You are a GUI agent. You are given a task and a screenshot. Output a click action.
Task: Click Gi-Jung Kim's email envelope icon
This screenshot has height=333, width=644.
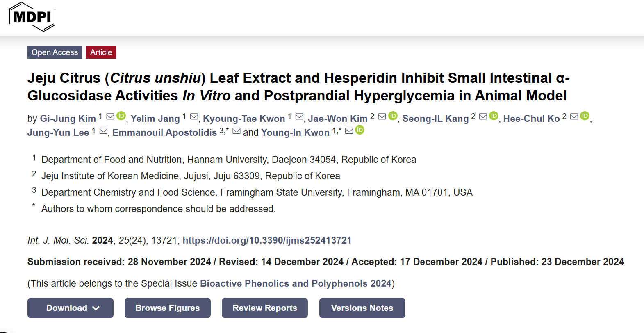point(110,116)
